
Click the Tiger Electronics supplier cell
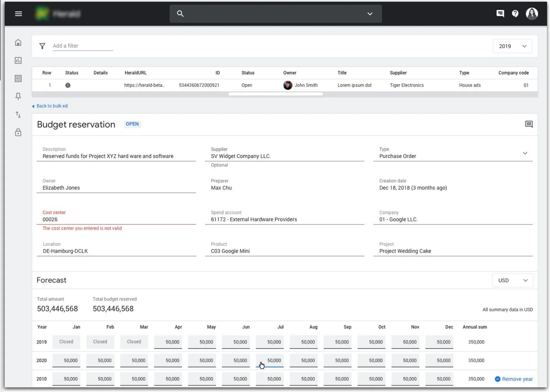[x=407, y=85]
